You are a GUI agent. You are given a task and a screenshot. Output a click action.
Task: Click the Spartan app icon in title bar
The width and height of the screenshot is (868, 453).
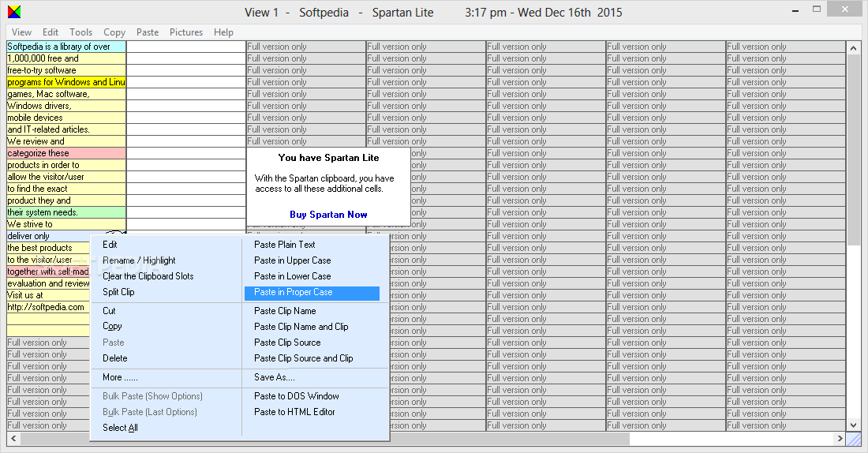[x=14, y=12]
